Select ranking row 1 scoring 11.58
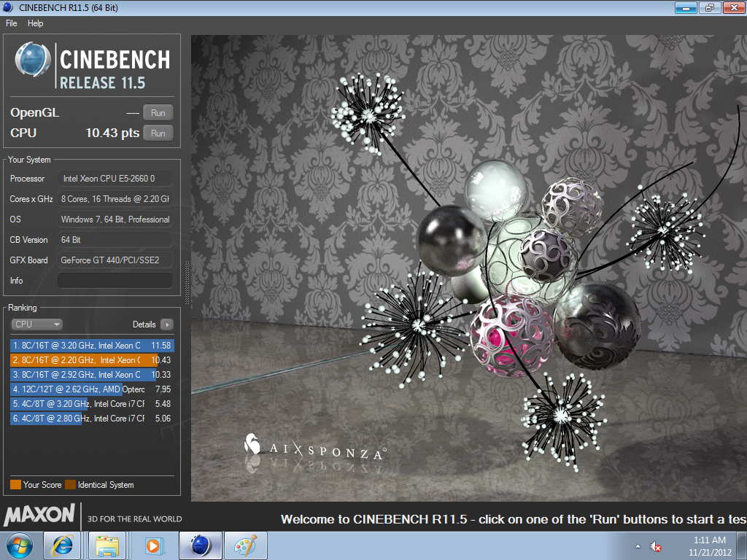This screenshot has height=560, width=747. 92,346
